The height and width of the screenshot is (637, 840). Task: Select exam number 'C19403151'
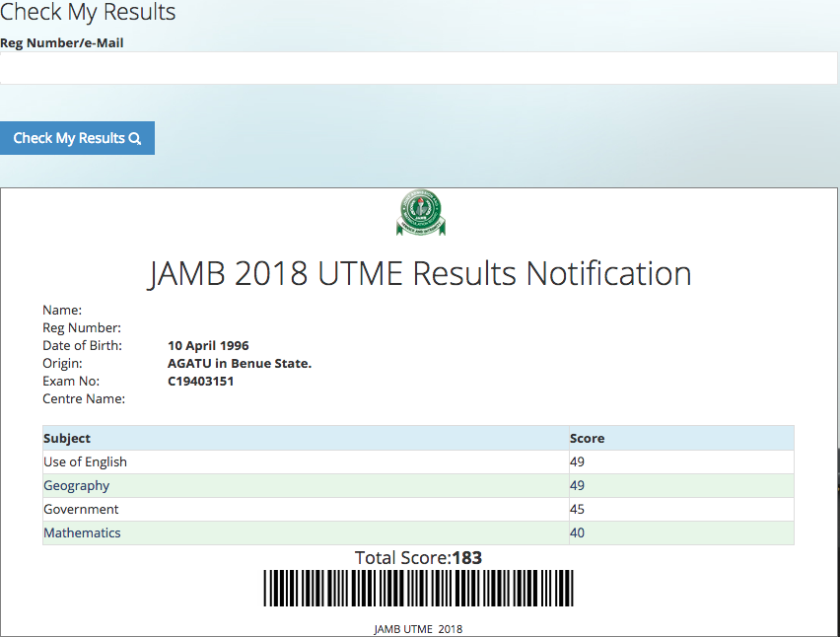pos(201,381)
